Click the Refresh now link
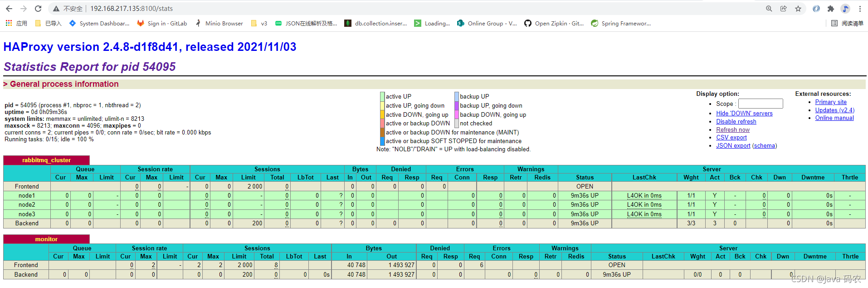 [x=733, y=130]
